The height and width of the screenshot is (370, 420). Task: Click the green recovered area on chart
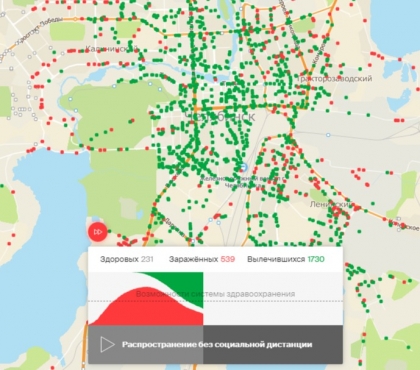(187, 285)
